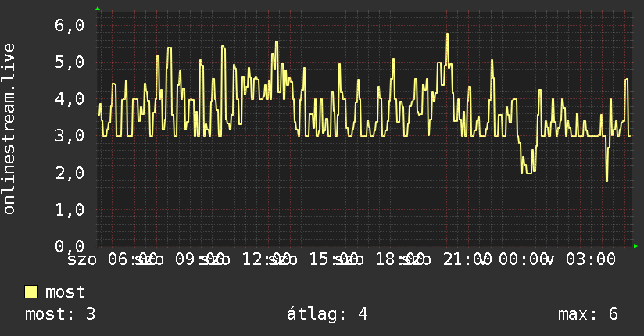This screenshot has height=336, width=644.
Task: Click the onlinestream.live vertical axis title
Action: [9, 129]
